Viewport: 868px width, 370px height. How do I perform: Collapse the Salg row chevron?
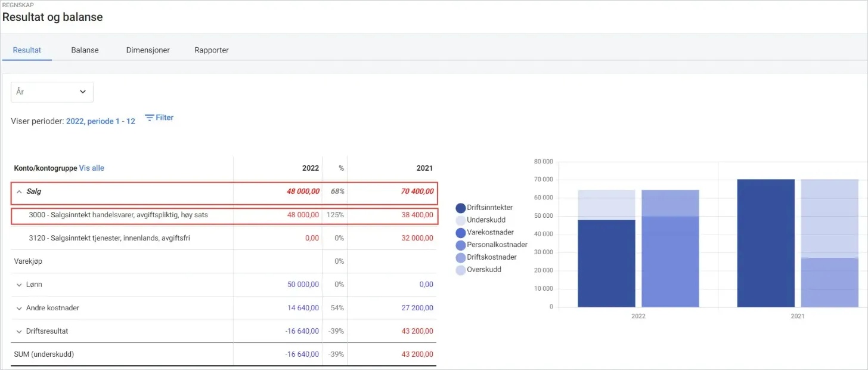tap(18, 192)
